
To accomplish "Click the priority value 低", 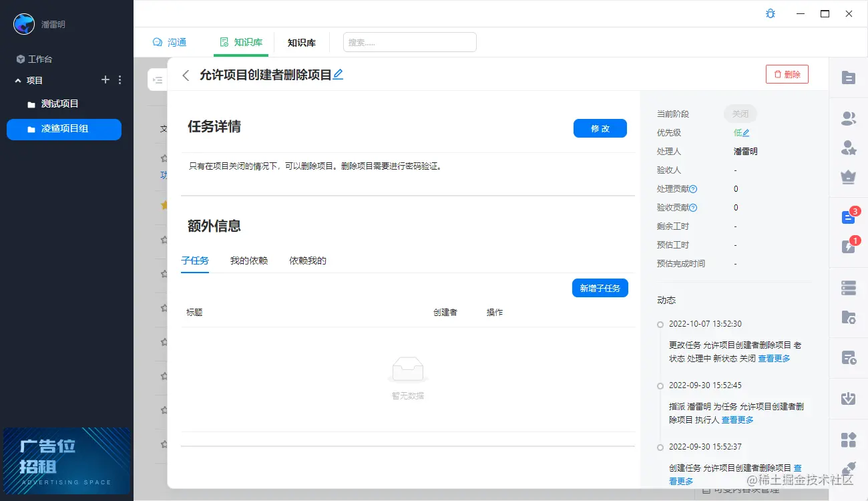I will pyautogui.click(x=737, y=133).
